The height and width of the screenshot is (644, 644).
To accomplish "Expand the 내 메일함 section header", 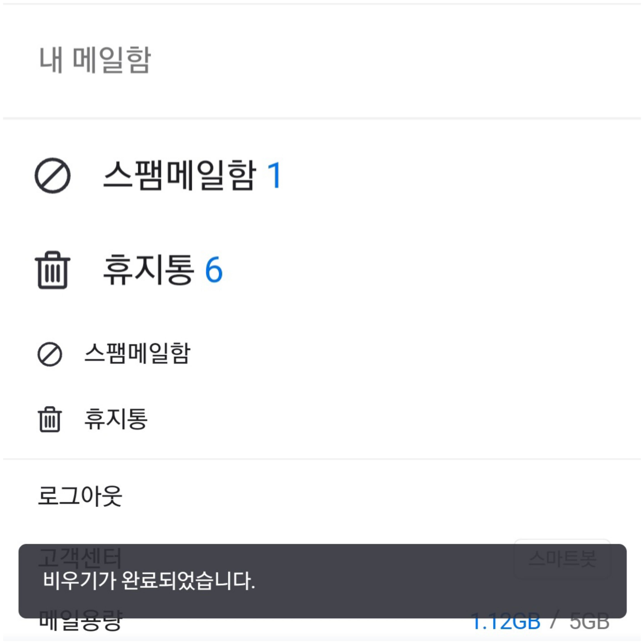I will (95, 60).
